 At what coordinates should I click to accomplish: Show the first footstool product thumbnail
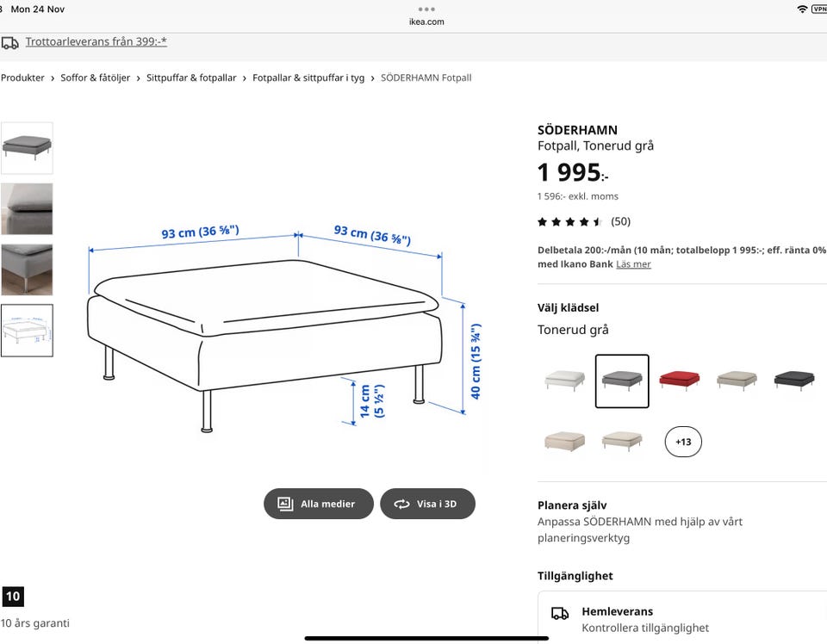(x=27, y=148)
